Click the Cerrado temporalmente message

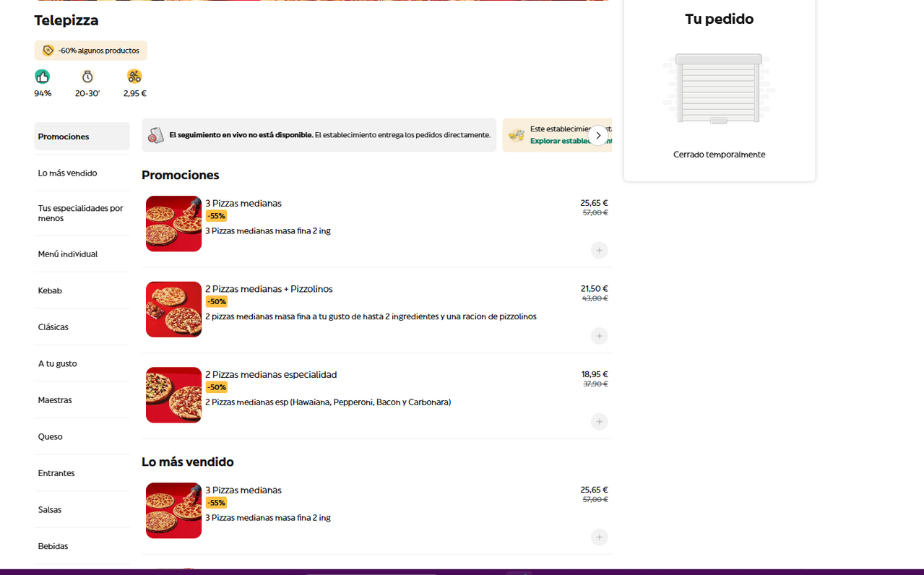(x=719, y=155)
